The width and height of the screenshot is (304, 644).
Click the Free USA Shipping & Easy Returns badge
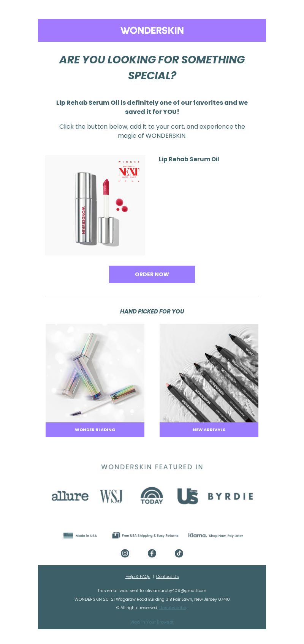[145, 535]
